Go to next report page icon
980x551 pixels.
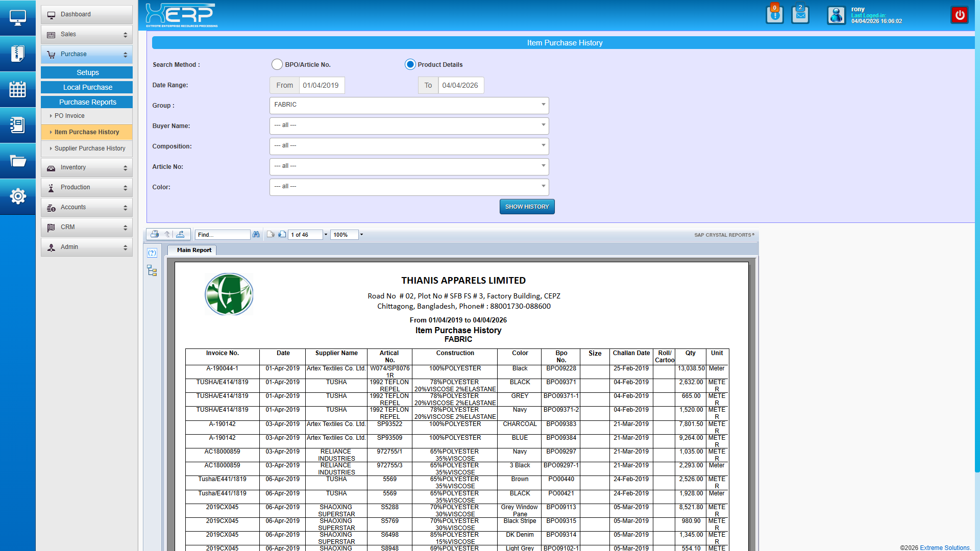pos(282,235)
